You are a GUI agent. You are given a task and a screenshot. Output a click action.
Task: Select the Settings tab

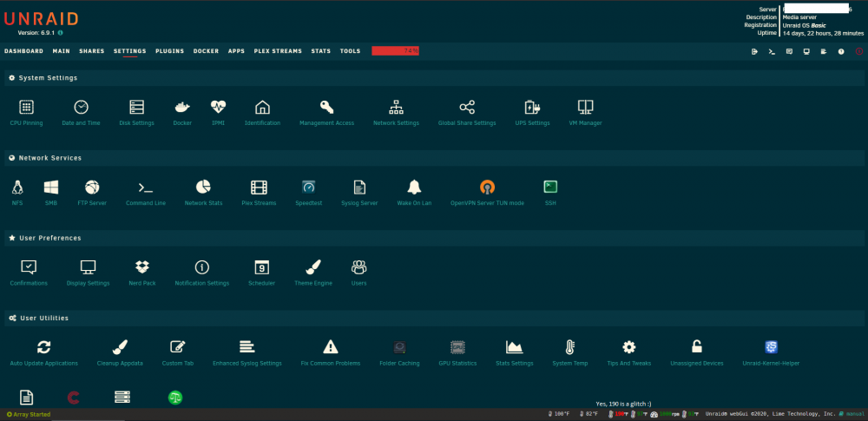(130, 51)
